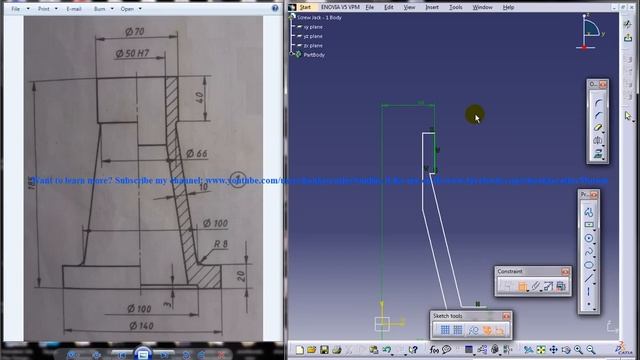Viewport: 640px width, 360px height.
Task: Click the compass at top right of viewport
Action: [590, 32]
